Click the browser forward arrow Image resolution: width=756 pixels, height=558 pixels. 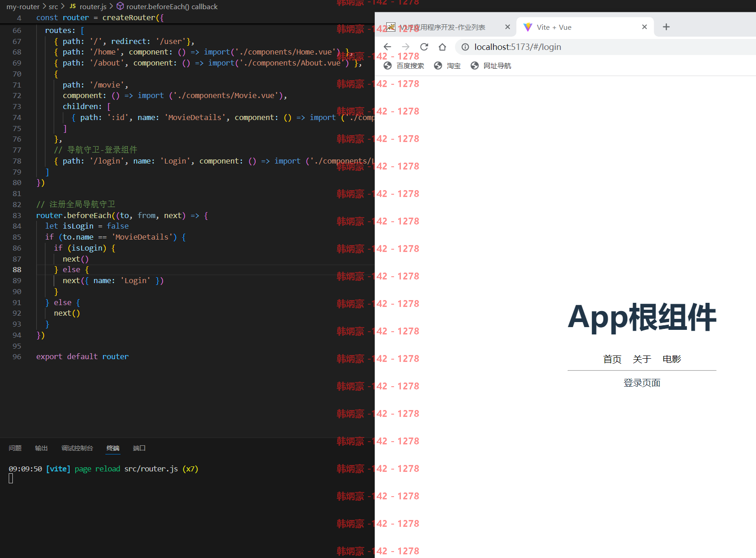(405, 47)
